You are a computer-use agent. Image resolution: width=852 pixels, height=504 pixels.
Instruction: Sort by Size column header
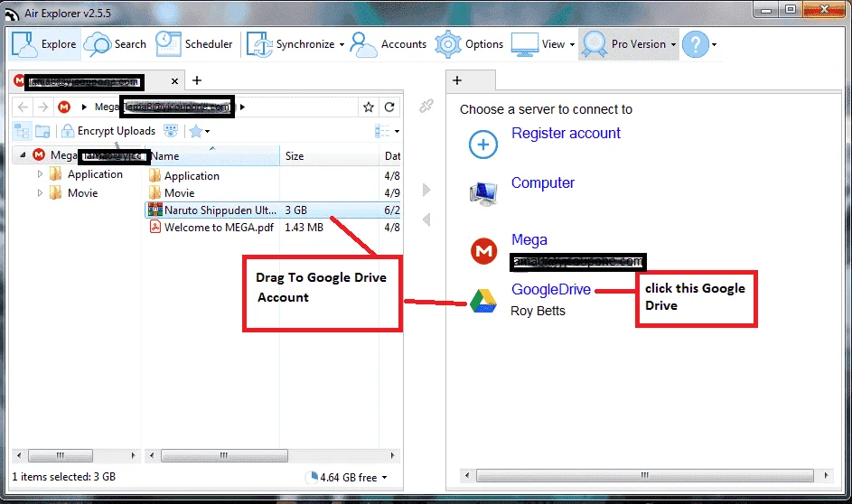pyautogui.click(x=329, y=156)
